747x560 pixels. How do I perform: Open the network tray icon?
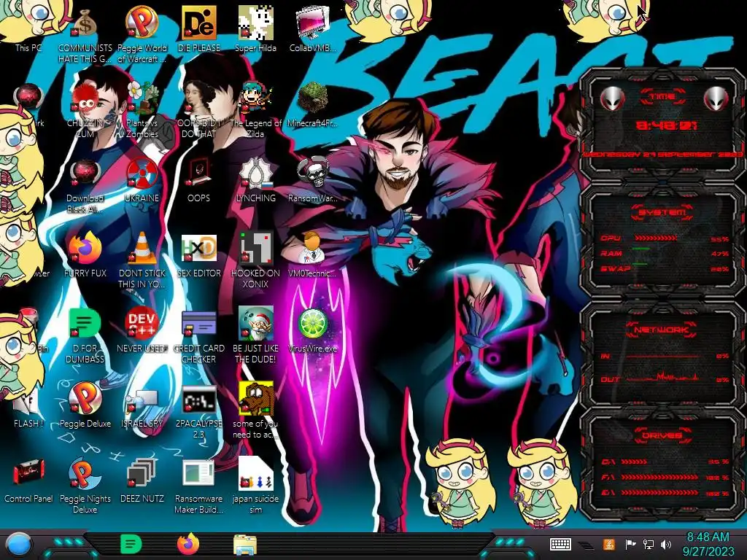[x=648, y=544]
